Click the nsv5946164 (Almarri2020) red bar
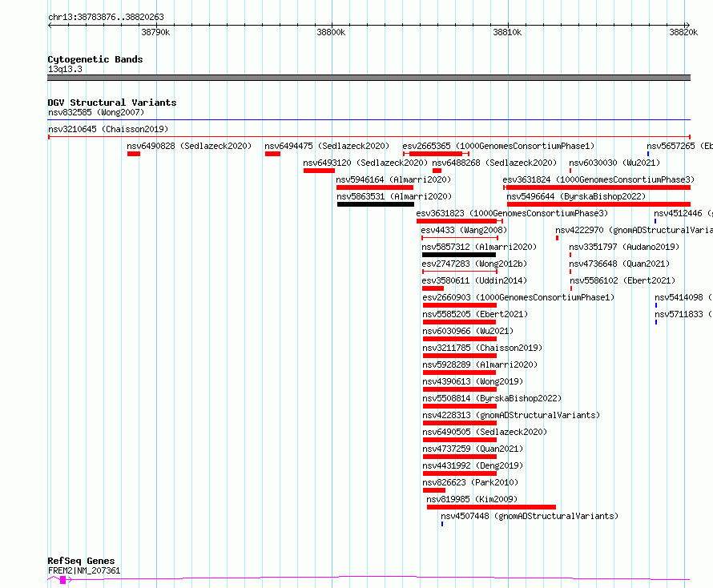 point(375,187)
